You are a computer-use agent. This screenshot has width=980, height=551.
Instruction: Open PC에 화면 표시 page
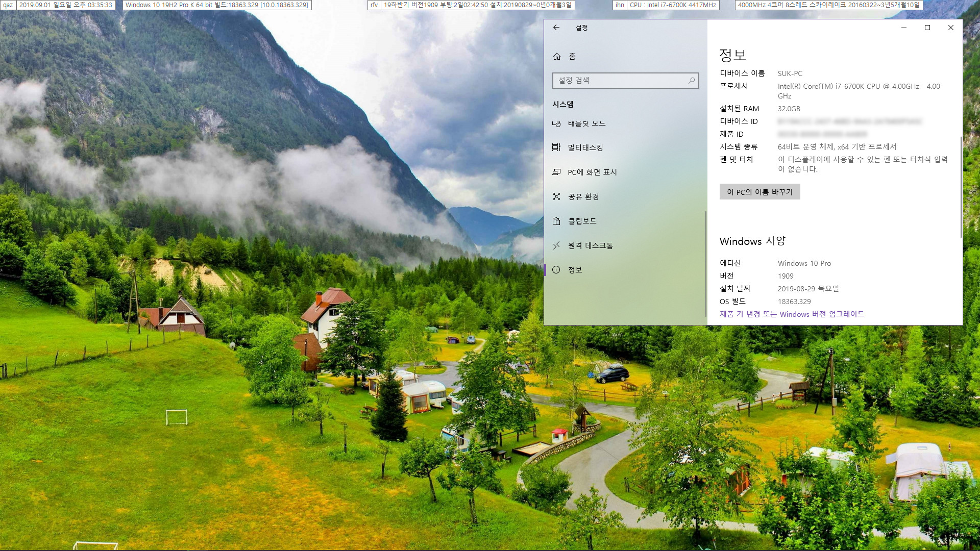(x=625, y=172)
